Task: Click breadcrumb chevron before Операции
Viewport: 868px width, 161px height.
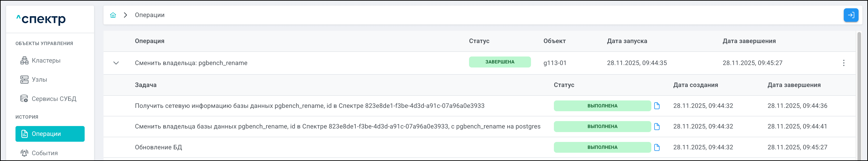Action: (x=125, y=15)
